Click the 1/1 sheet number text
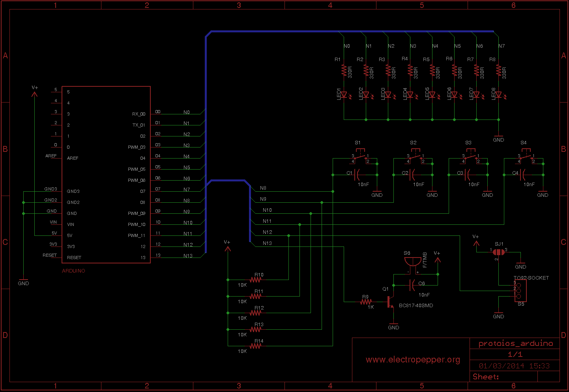 (x=515, y=355)
